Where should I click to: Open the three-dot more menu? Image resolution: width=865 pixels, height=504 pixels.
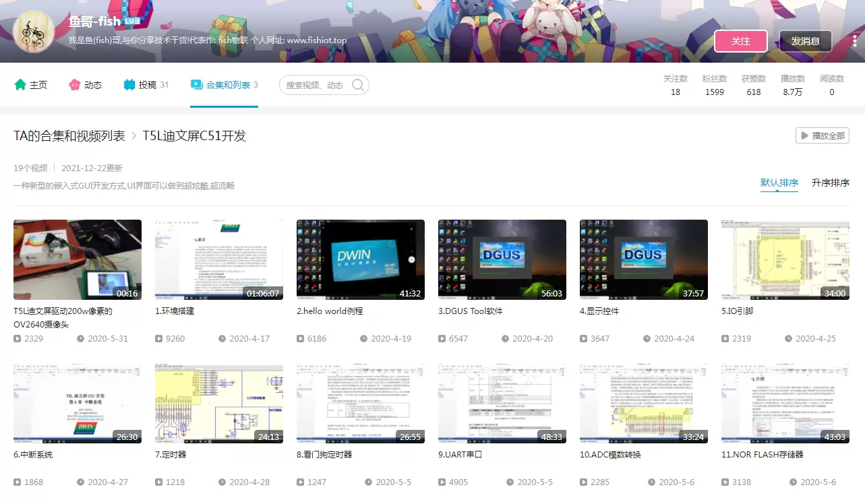854,41
